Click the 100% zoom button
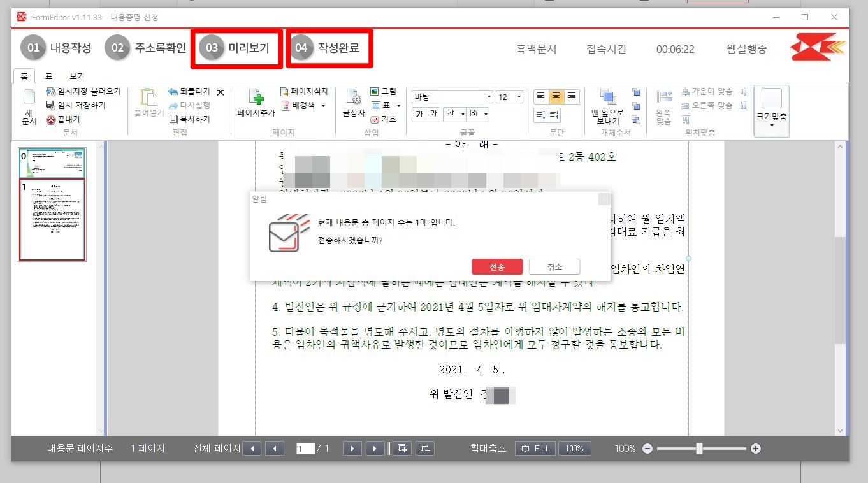The width and height of the screenshot is (868, 483). click(x=575, y=449)
